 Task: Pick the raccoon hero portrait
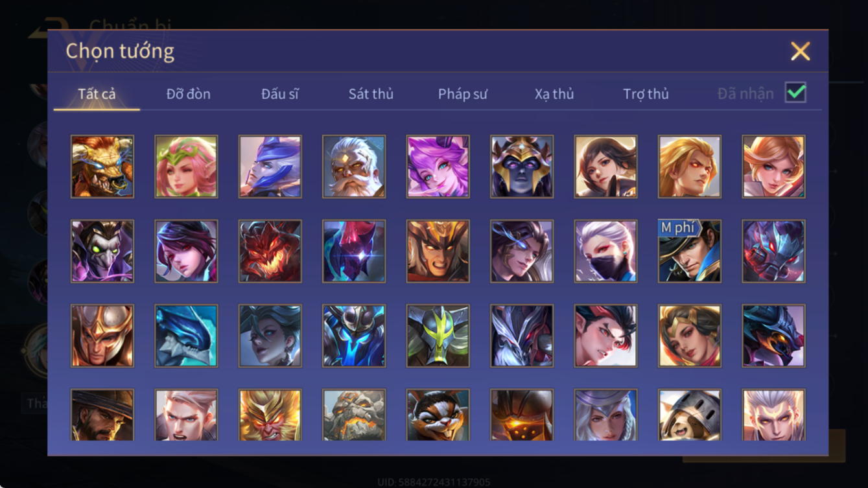438,415
